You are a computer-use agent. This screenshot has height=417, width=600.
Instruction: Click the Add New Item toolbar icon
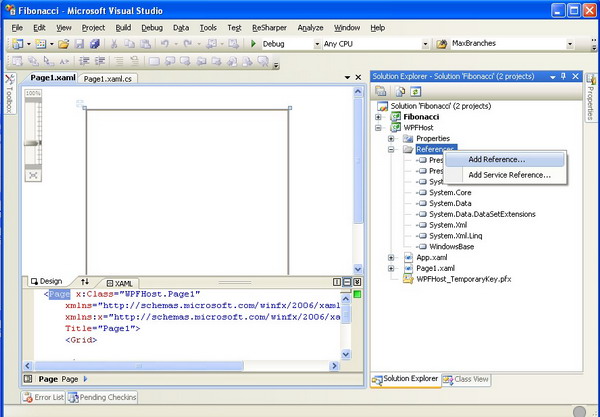(x=41, y=44)
